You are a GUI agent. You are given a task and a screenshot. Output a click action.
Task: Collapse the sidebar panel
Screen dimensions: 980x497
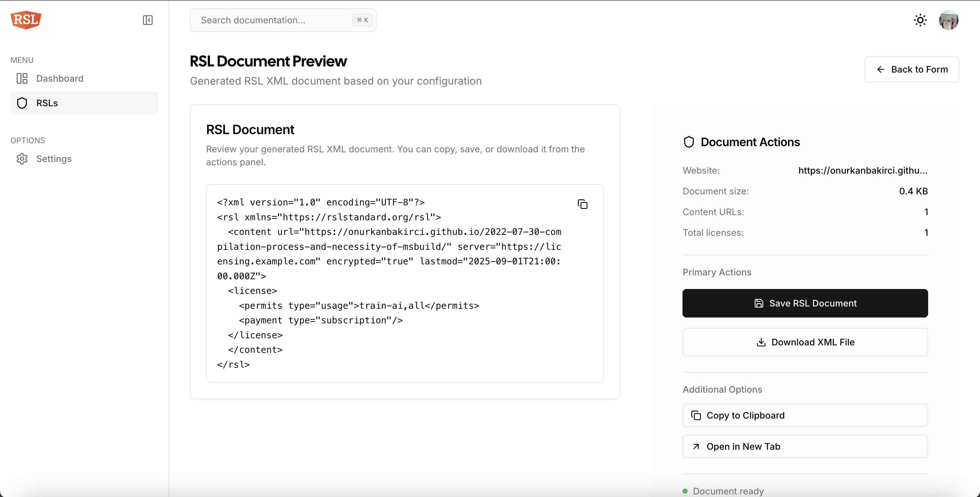(x=147, y=20)
